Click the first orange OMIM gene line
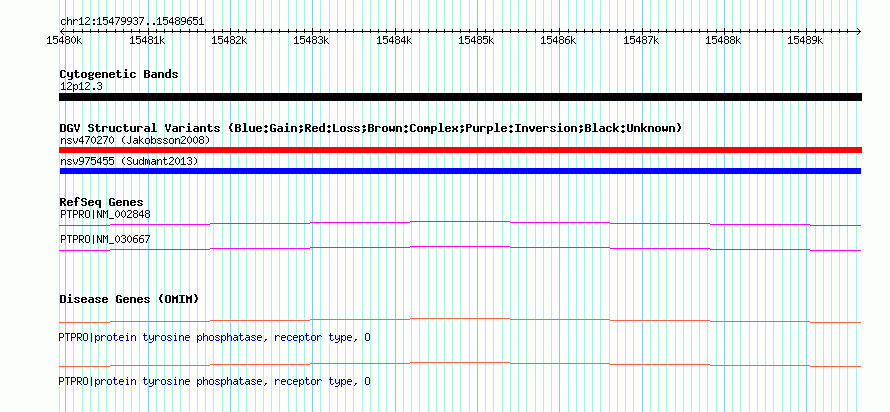The width and height of the screenshot is (890, 412). pyautogui.click(x=460, y=321)
